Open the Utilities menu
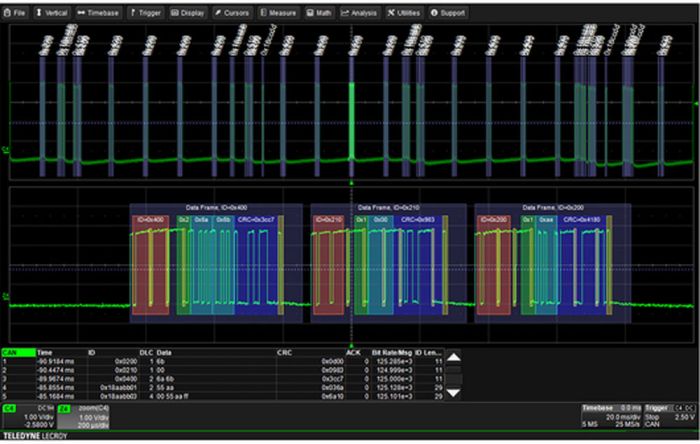The height and width of the screenshot is (444, 700). tap(404, 13)
